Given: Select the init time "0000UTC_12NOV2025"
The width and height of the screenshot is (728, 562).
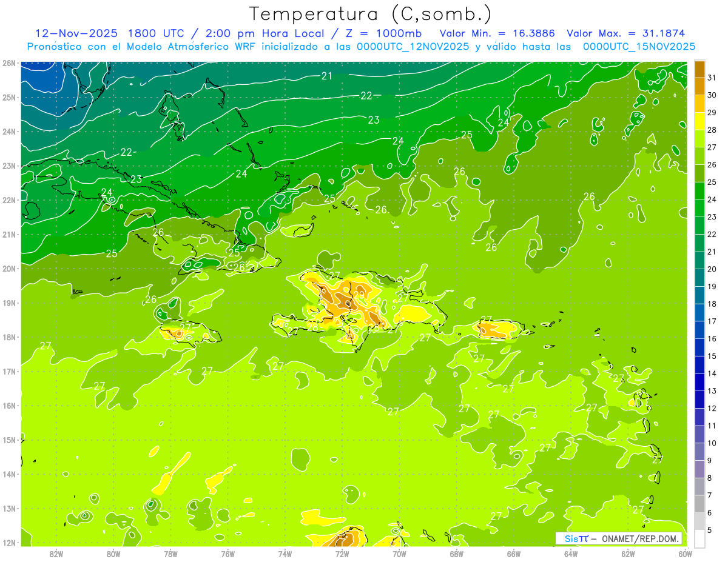Looking at the screenshot, I should click(x=414, y=47).
